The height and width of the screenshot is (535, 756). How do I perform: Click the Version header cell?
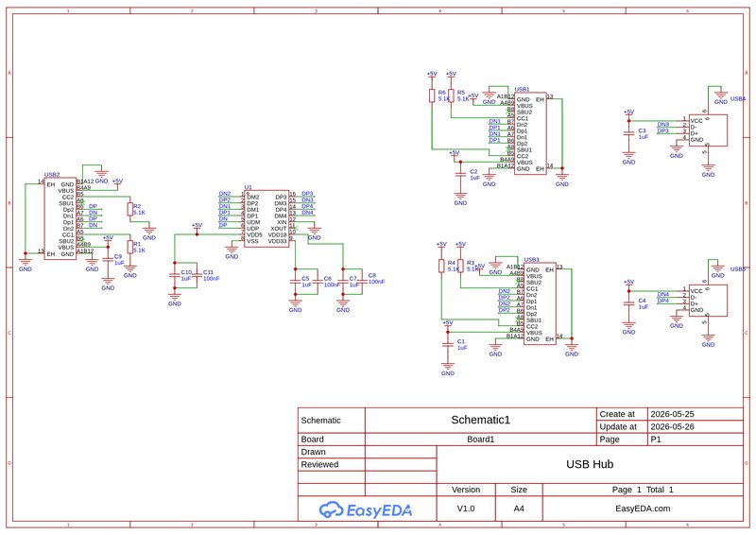pos(466,490)
